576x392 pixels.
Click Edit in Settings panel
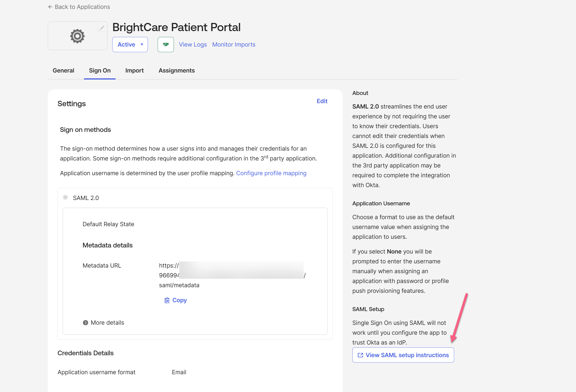click(x=322, y=101)
